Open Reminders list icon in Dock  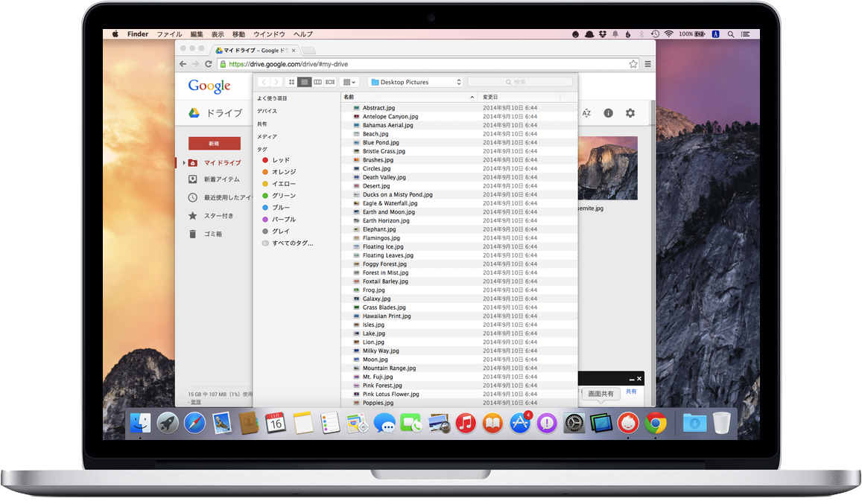pos(330,423)
